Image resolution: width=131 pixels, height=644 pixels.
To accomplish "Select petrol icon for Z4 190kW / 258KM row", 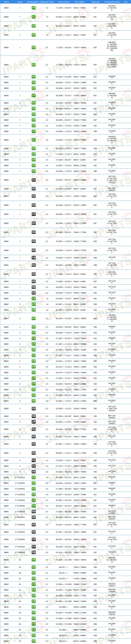I will (x=34, y=630).
